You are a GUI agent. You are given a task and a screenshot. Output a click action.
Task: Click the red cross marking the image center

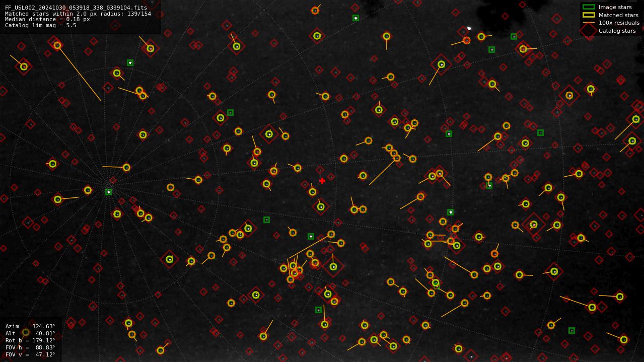coord(322,181)
